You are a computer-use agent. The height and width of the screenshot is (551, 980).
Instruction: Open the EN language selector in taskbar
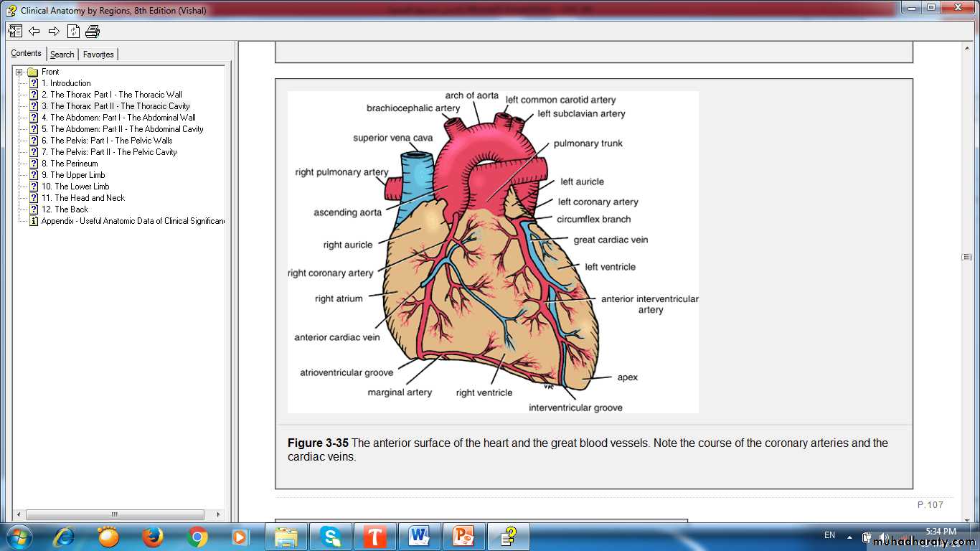(829, 535)
